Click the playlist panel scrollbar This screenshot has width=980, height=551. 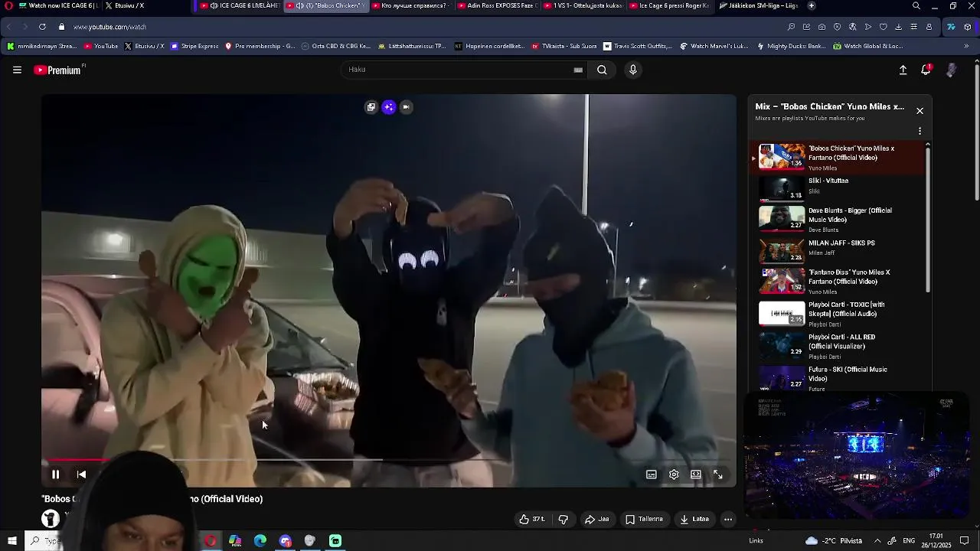[928, 218]
